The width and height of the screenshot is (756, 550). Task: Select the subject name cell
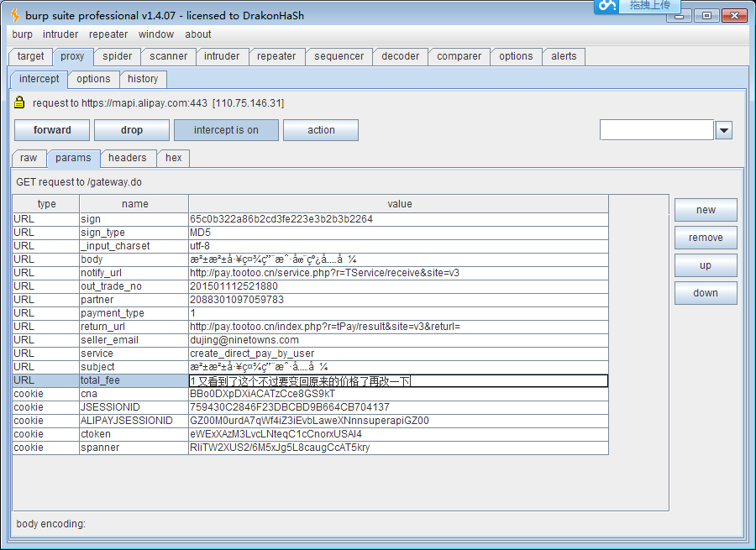tap(134, 367)
